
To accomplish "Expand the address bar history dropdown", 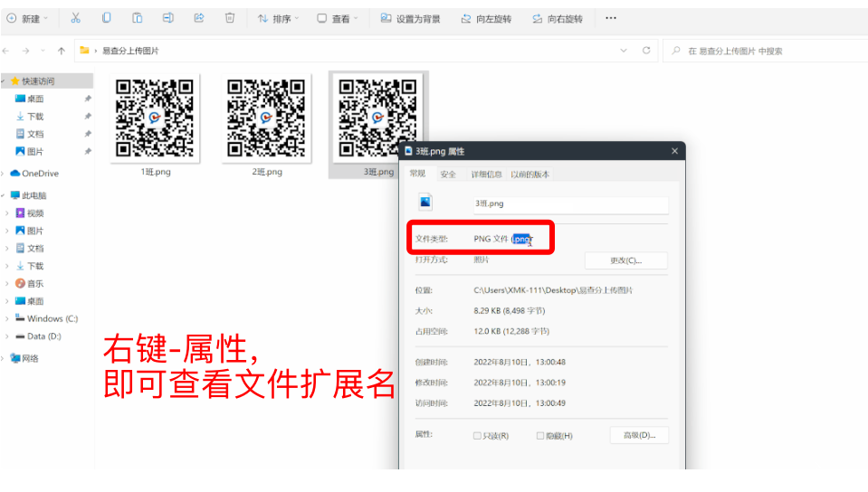I will (x=624, y=51).
